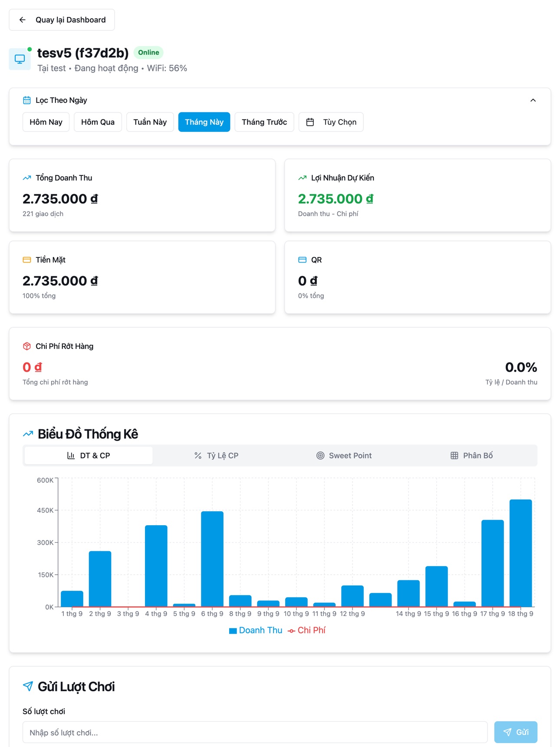Click the 4 thg 9 revenue bar
This screenshot has width=560, height=747.
click(x=156, y=566)
